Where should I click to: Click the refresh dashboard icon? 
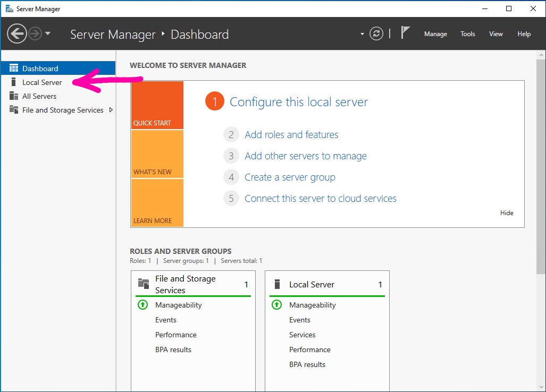tap(376, 34)
